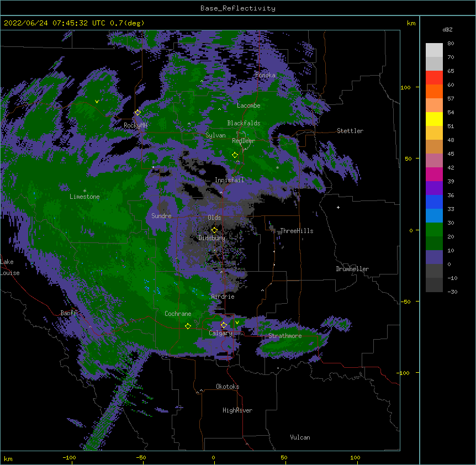Viewport: 476px width, 465px height.
Task: Click the Base_Reflectivity title text
Action: [238, 8]
